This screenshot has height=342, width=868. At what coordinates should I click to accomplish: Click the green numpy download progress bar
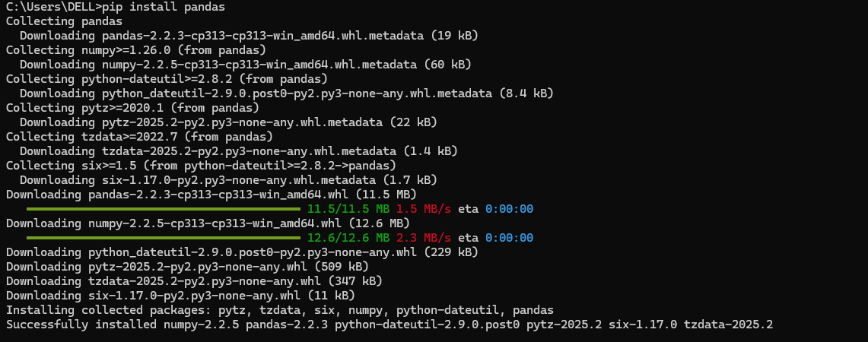coord(164,238)
